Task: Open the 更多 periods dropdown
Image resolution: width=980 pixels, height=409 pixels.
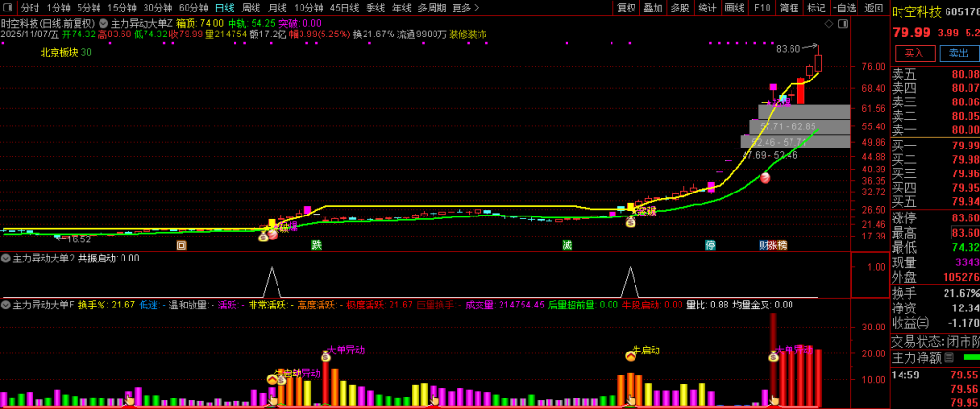Action: (x=465, y=8)
